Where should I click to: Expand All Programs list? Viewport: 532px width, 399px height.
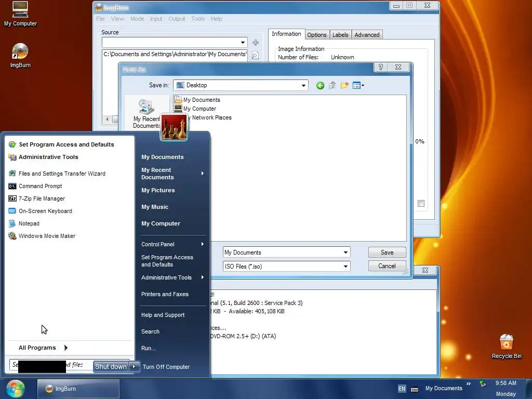tap(44, 348)
